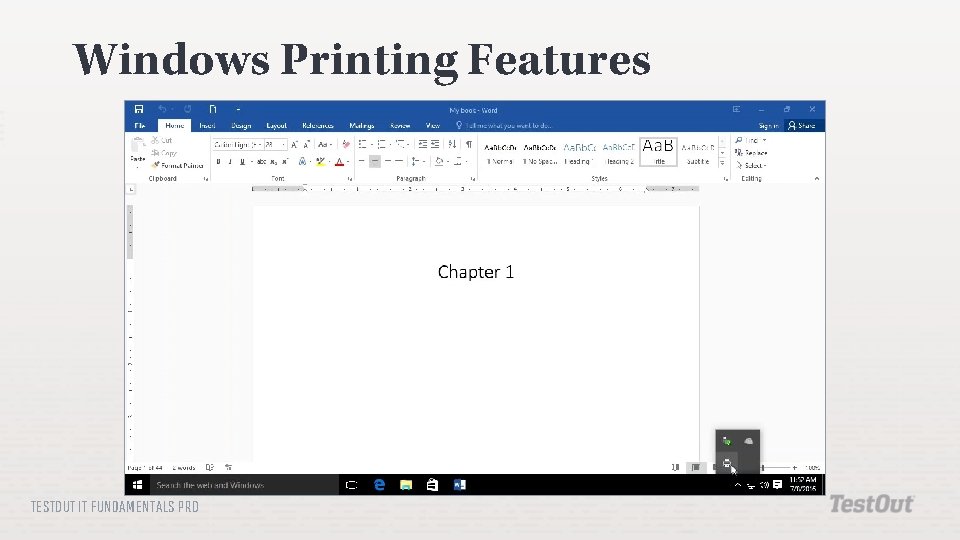Open Microsoft Edge from the taskbar

(379, 485)
